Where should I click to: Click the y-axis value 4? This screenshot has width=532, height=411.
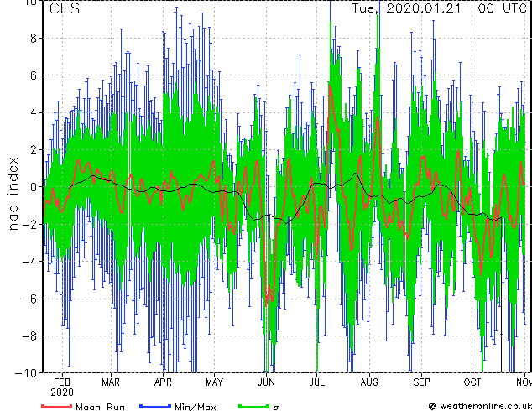tap(34, 112)
